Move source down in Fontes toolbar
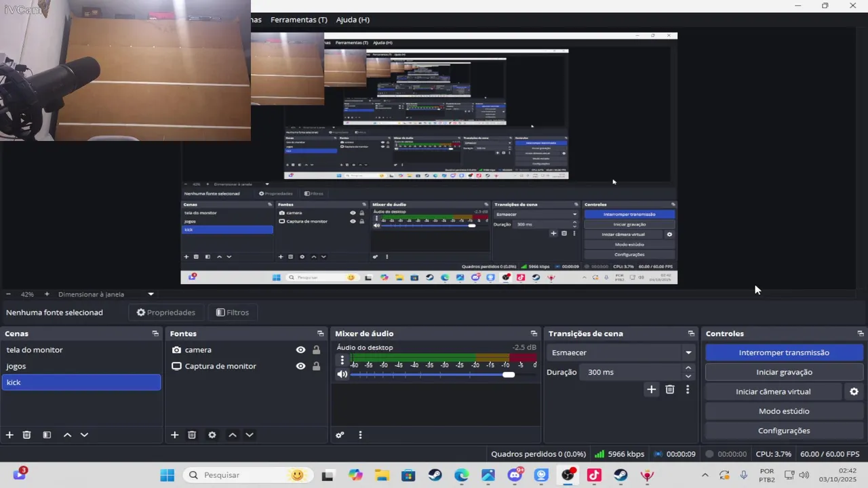Viewport: 868px width, 488px height. tap(250, 435)
